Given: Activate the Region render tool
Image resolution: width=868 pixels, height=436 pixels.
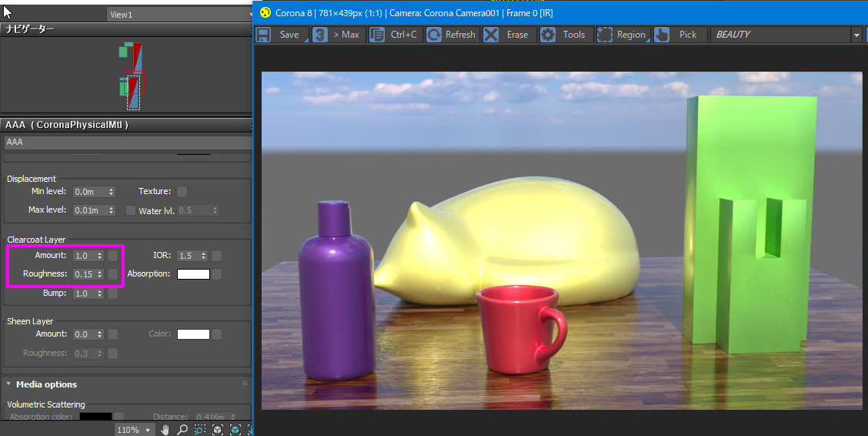Looking at the screenshot, I should point(623,35).
